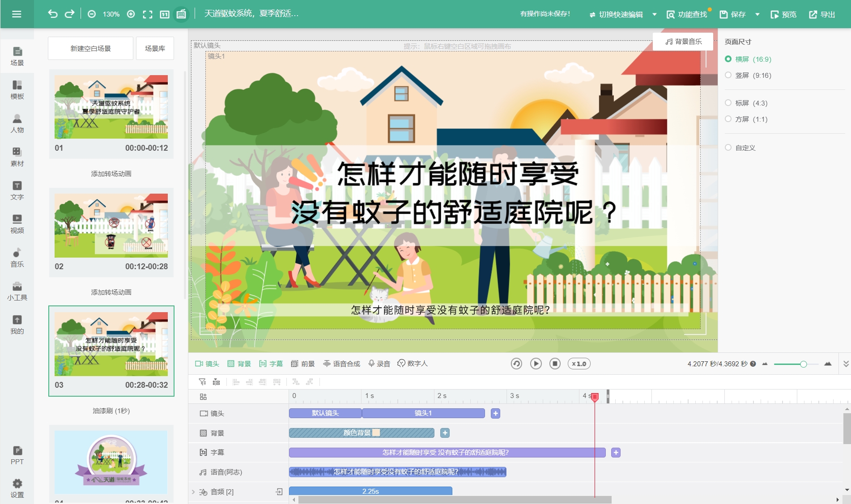Redo the last action
Viewport: 851px width, 504px height.
pyautogui.click(x=69, y=14)
